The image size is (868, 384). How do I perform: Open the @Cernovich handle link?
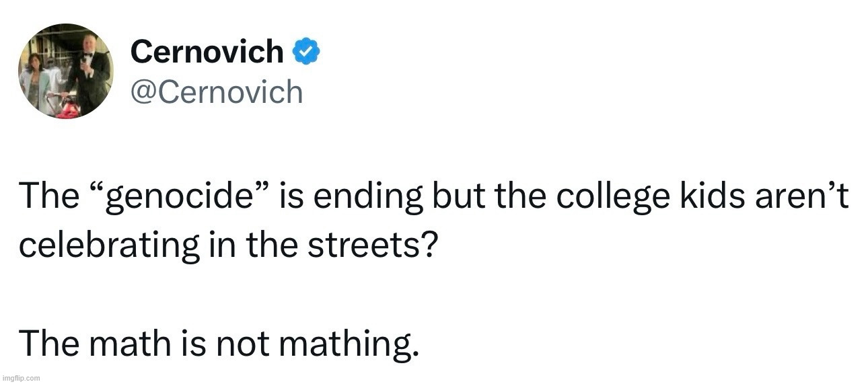[x=217, y=91]
